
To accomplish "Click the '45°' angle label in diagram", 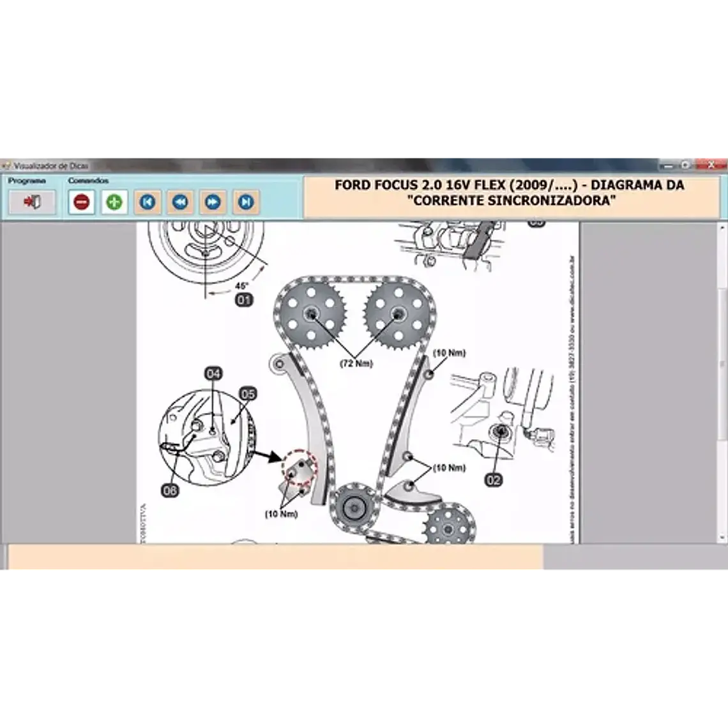I will pos(242,285).
